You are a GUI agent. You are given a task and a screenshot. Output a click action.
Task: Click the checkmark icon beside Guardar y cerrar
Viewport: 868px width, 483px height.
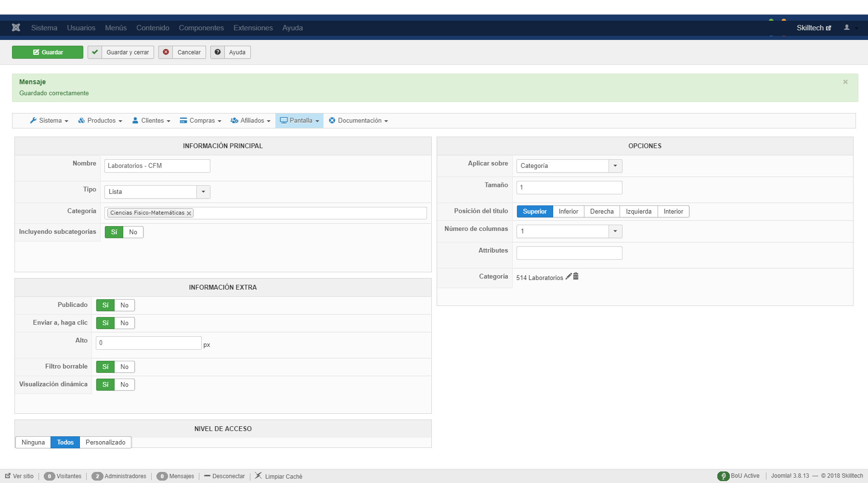point(95,52)
